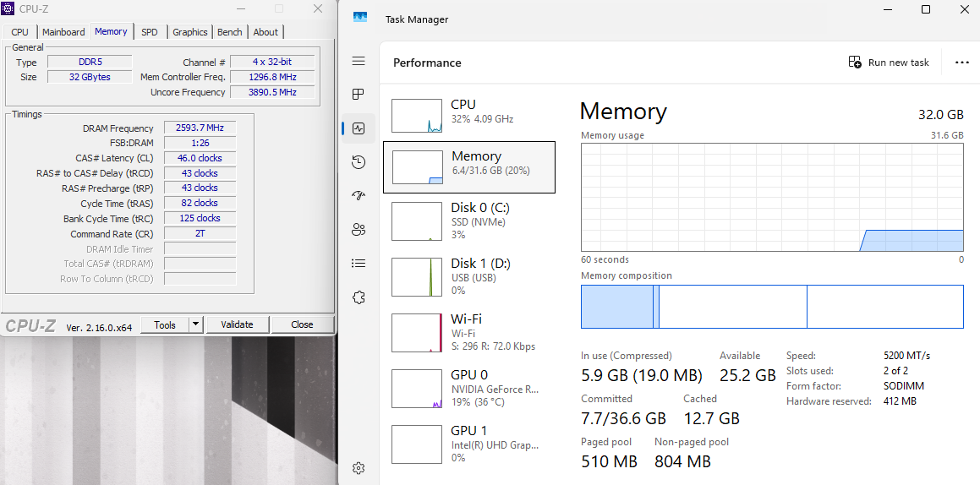This screenshot has width=980, height=485.
Task: Select Disk 0 (C:) performance entry
Action: coord(468,221)
